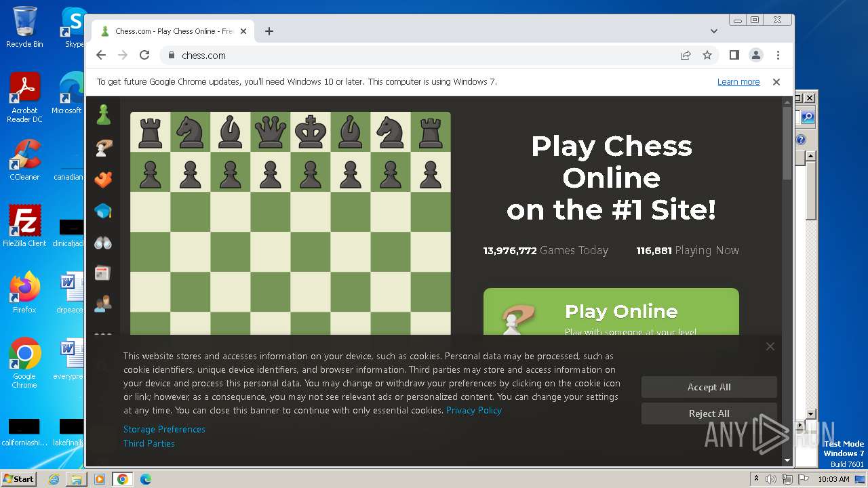
Task: Open the Puzzles orange piece icon
Action: [x=103, y=180]
